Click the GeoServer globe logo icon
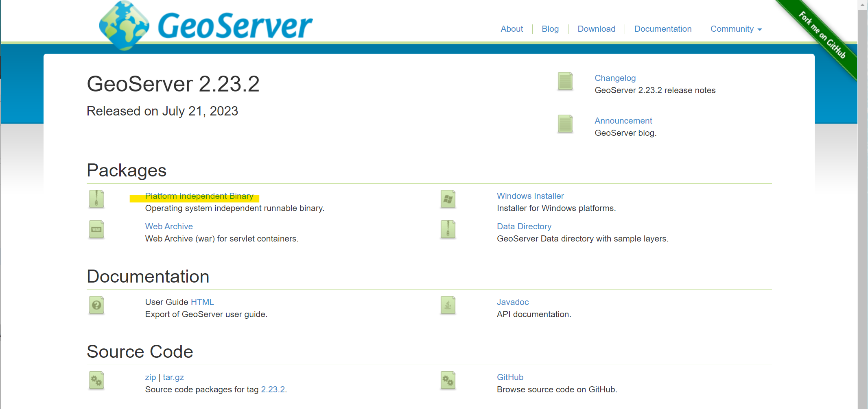The width and height of the screenshot is (868, 409). (124, 26)
